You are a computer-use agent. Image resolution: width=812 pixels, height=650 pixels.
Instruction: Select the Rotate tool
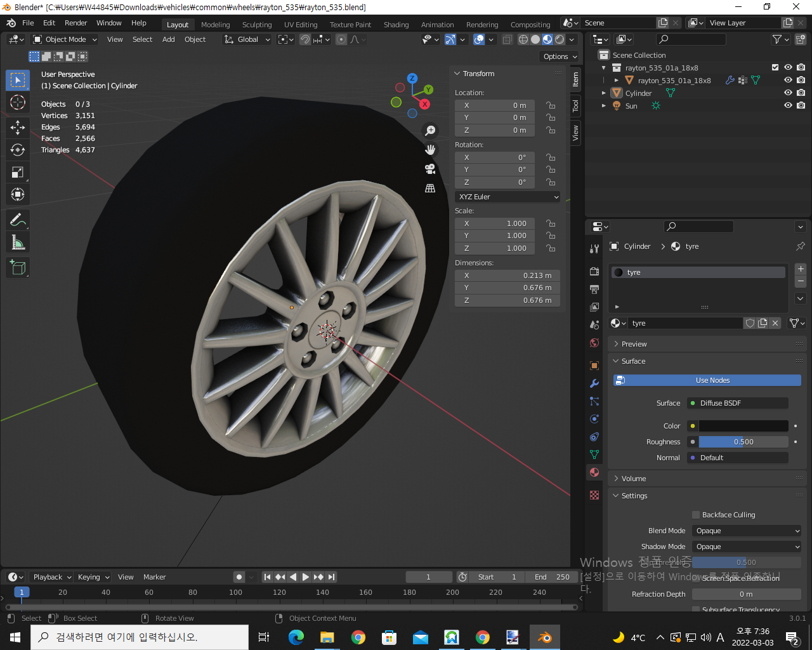(18, 150)
